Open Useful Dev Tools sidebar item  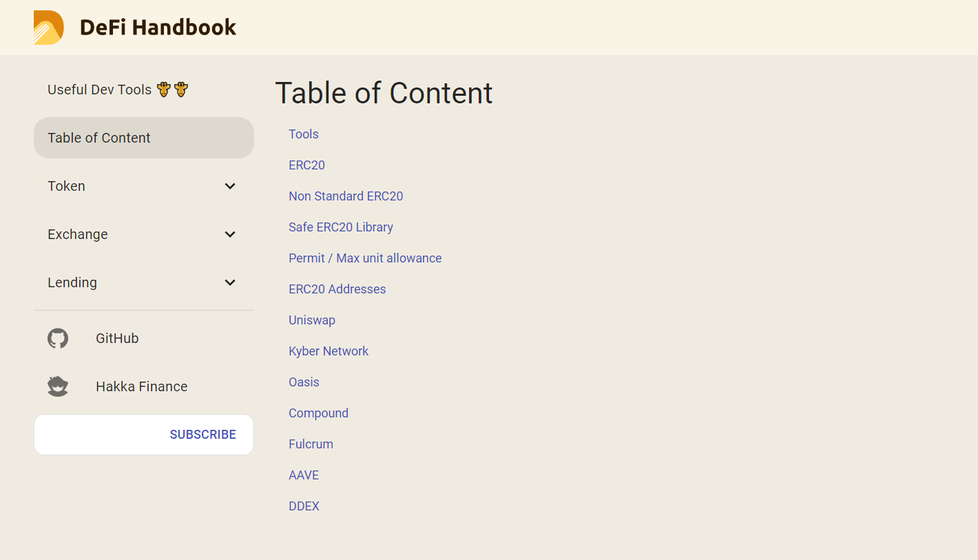[144, 90]
